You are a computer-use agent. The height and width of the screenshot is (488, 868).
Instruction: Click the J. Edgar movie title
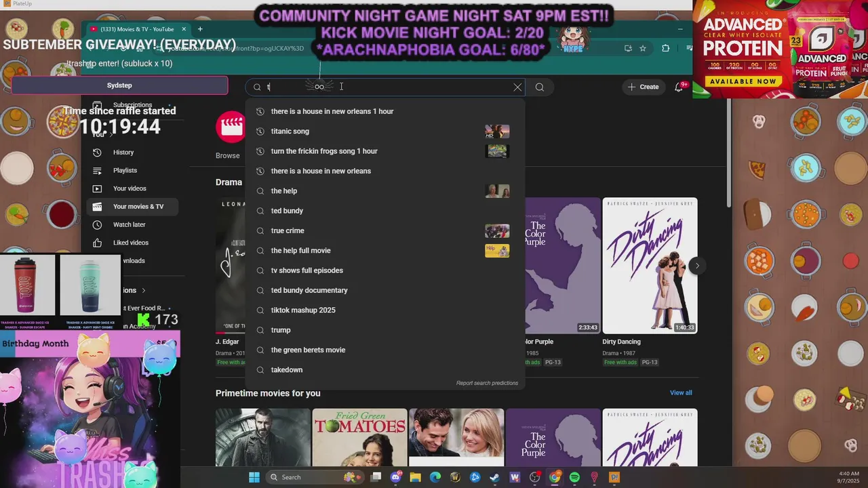tap(227, 342)
